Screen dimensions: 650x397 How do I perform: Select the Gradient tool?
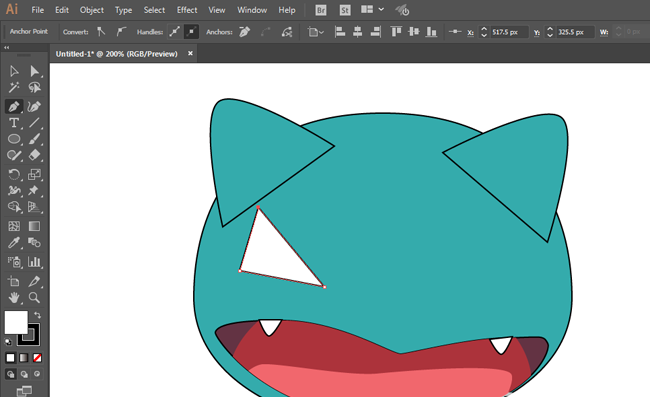[x=34, y=226]
